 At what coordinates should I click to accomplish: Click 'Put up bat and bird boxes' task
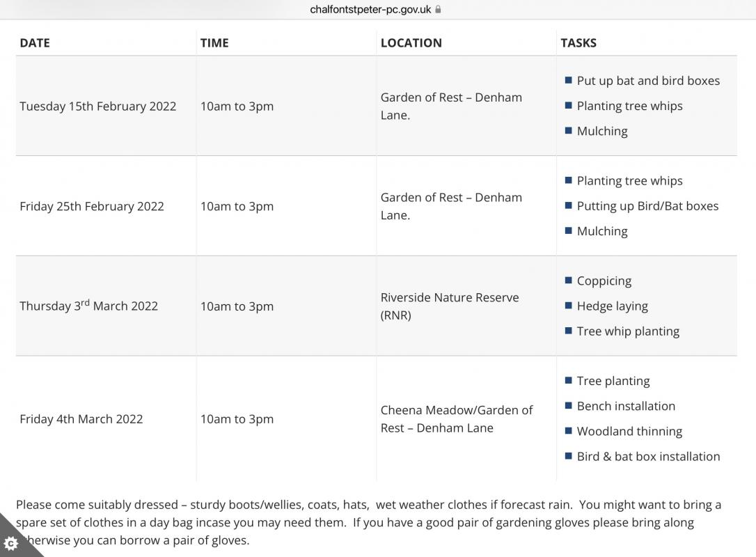point(648,81)
